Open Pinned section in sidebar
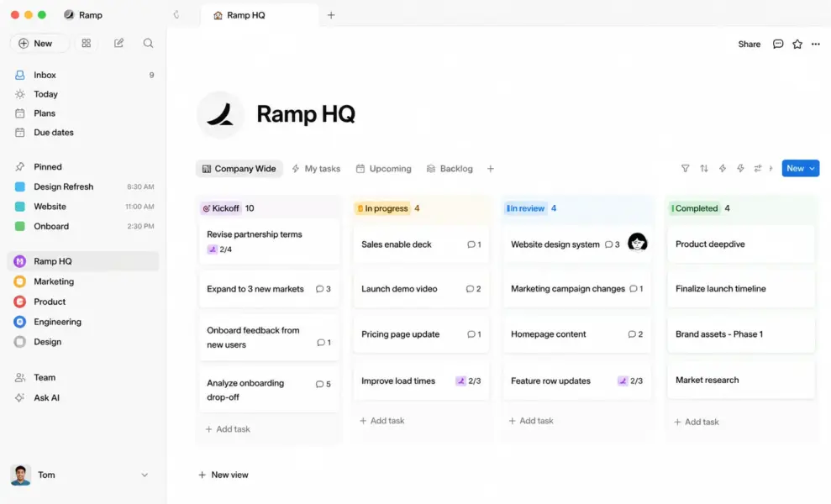Image resolution: width=831 pixels, height=504 pixels. [84, 166]
